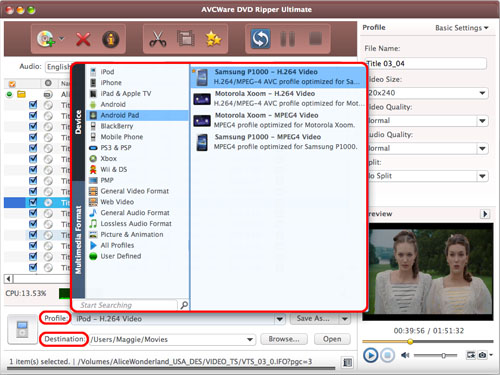Image resolution: width=500 pixels, height=375 pixels.
Task: Click the Open destination button
Action: pos(332,339)
